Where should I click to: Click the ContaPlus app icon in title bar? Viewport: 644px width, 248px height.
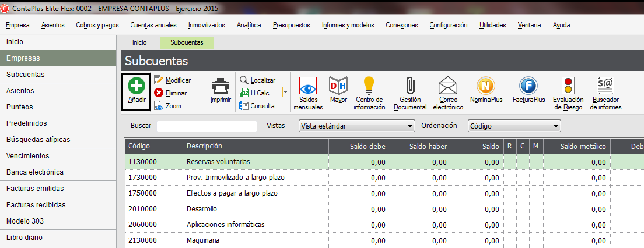(5, 8)
